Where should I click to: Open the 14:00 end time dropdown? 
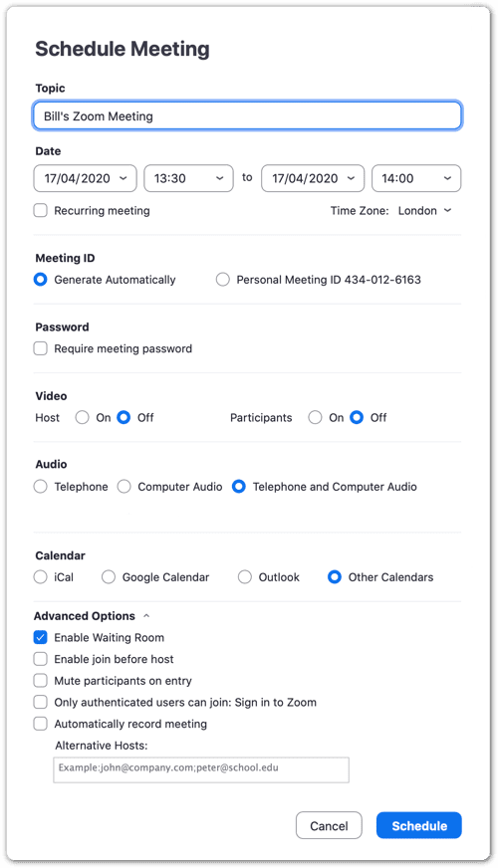(x=416, y=178)
